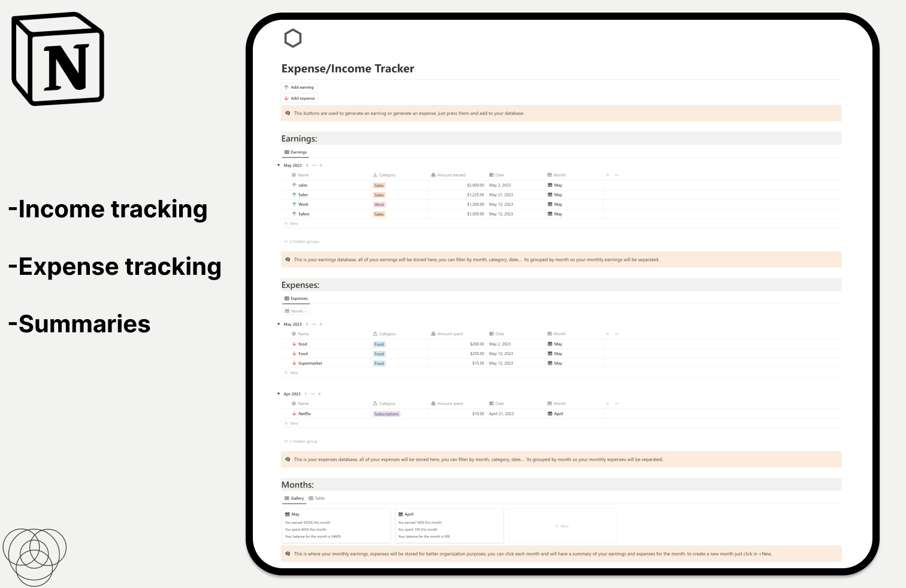Click the Add expense button

[x=300, y=98]
